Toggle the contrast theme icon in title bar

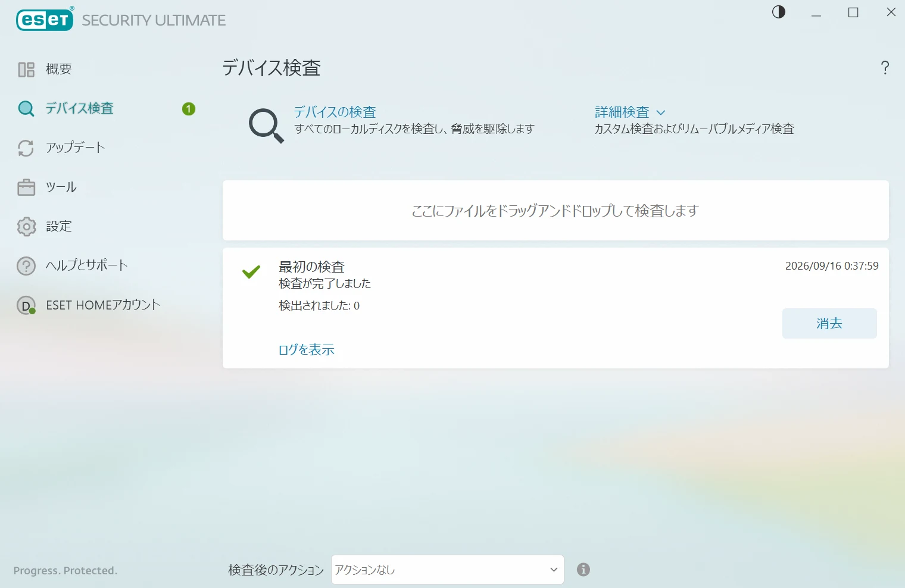(779, 12)
